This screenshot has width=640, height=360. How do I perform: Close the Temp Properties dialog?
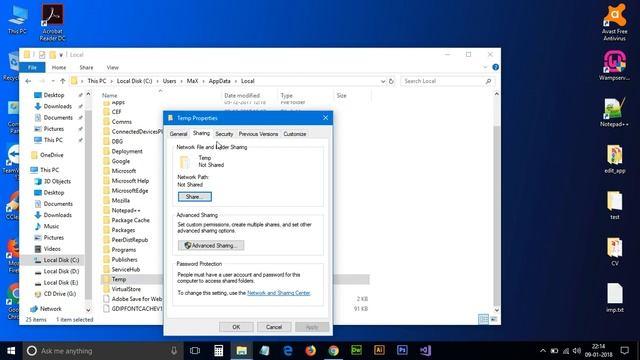[325, 118]
